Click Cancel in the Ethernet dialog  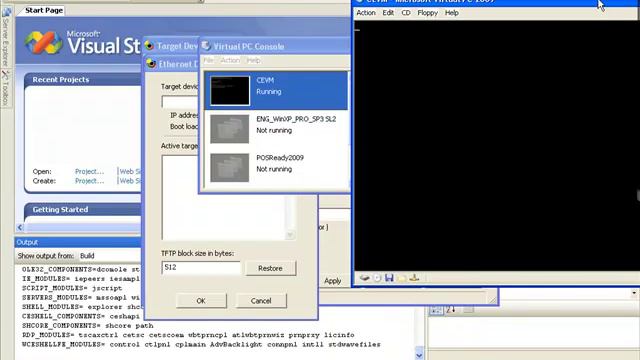tap(261, 301)
